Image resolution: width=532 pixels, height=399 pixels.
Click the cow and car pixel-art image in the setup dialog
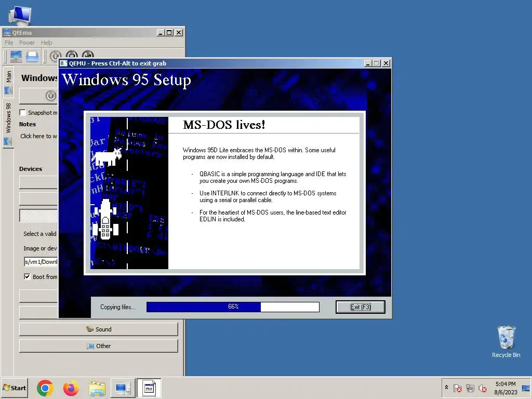129,193
